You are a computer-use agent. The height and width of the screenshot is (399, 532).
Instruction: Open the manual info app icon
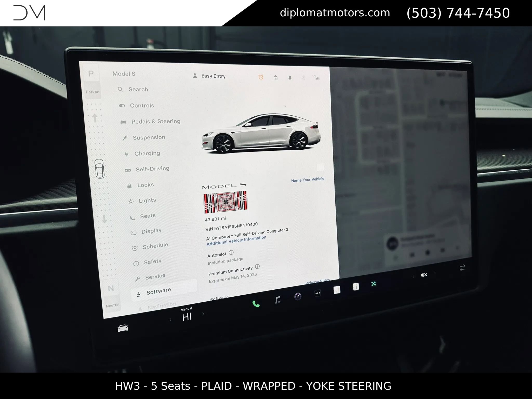[356, 287]
